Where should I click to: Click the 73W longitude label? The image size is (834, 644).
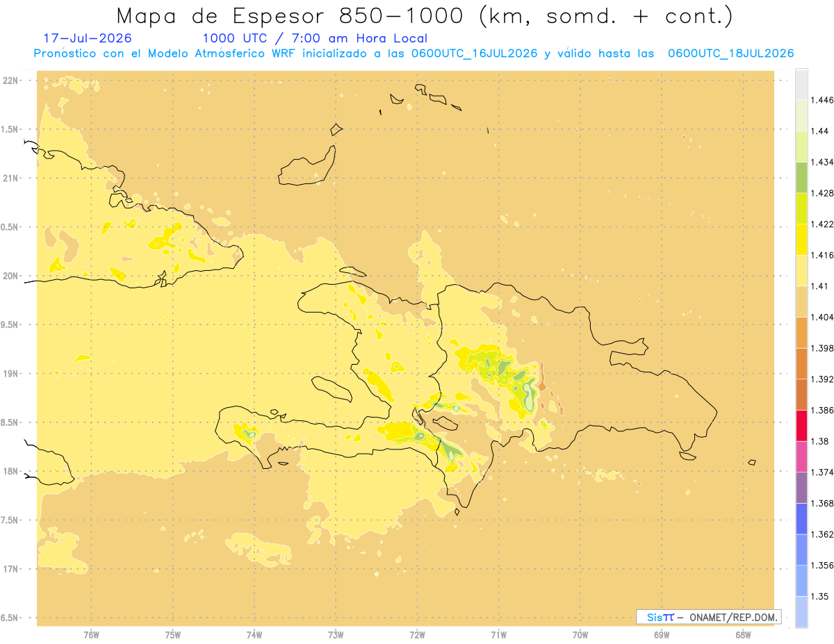click(x=336, y=635)
